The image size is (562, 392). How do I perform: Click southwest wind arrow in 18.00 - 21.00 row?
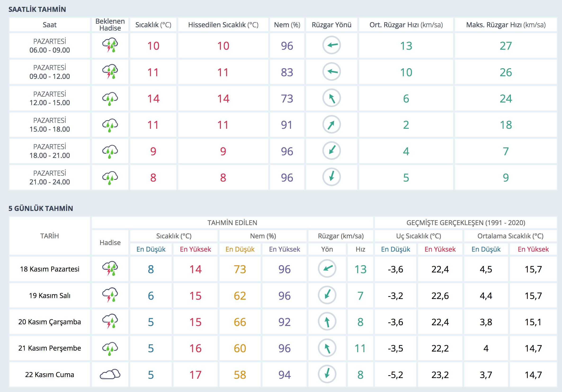point(331,151)
